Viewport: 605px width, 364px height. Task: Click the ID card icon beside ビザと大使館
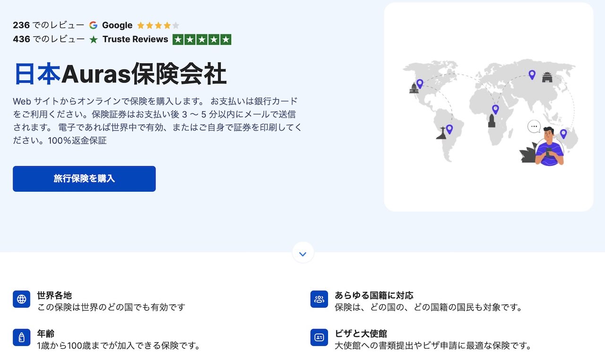pyautogui.click(x=319, y=337)
